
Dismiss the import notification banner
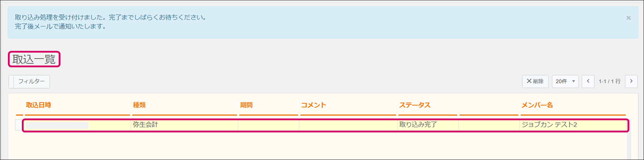(x=628, y=18)
